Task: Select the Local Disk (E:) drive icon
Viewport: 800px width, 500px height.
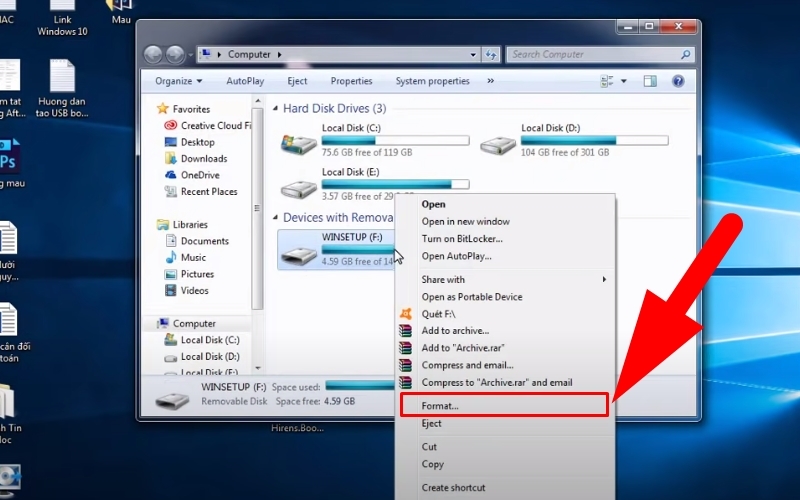Action: click(x=298, y=189)
